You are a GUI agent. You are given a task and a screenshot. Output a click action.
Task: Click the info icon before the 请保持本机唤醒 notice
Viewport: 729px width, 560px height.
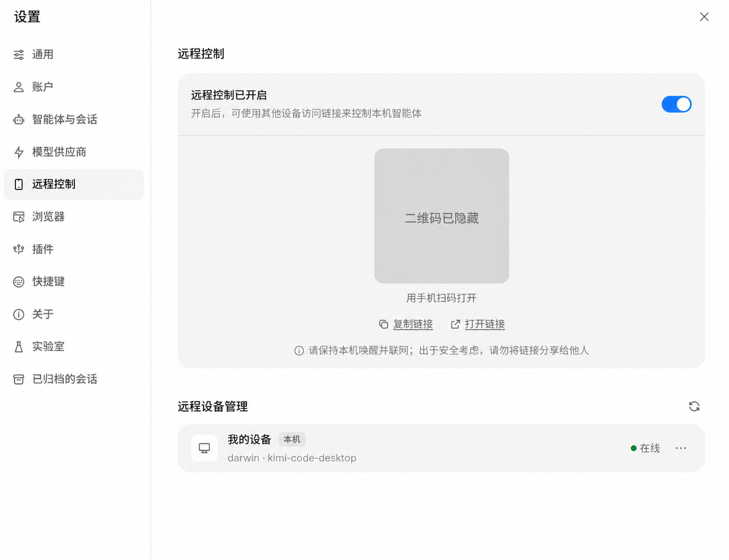point(299,351)
